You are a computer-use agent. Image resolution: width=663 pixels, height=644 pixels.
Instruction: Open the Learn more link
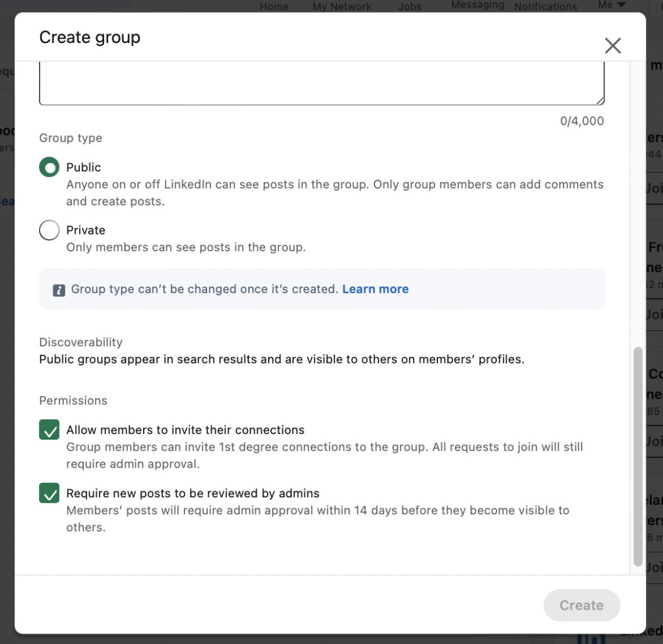(375, 289)
